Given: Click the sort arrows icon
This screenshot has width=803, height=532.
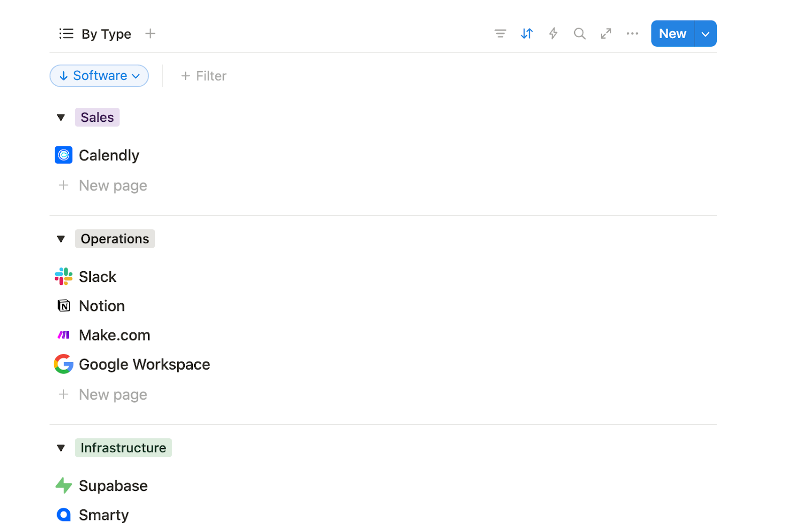Looking at the screenshot, I should point(526,34).
